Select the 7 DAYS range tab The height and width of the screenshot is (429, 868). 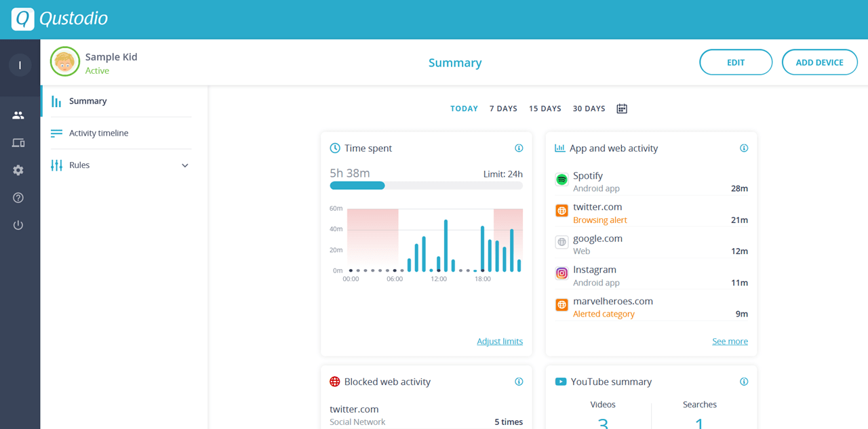point(503,108)
